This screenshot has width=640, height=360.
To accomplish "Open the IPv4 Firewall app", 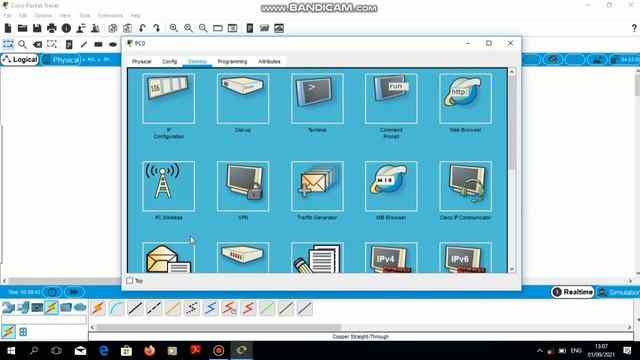I will pos(391,258).
